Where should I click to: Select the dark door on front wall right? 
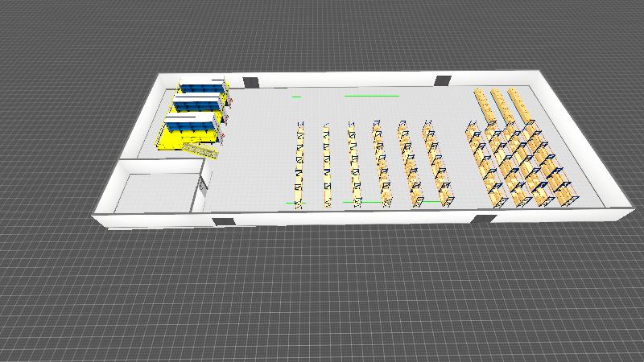tap(485, 219)
